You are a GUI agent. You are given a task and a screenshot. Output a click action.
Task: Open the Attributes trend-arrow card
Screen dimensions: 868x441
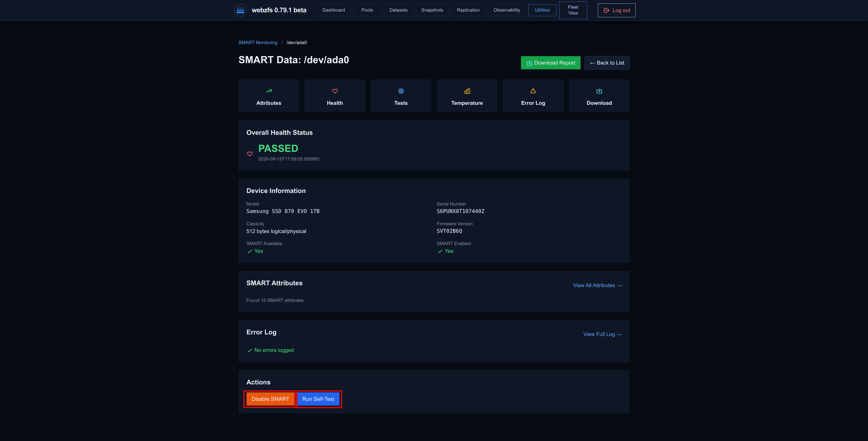[x=269, y=96]
